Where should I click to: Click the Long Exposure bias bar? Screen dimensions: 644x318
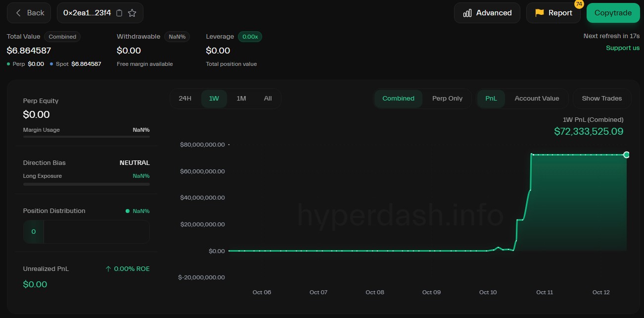point(86,184)
